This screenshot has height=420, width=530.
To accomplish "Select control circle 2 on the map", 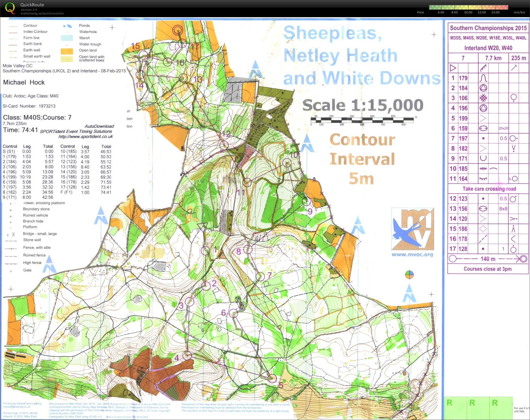I will (206, 285).
